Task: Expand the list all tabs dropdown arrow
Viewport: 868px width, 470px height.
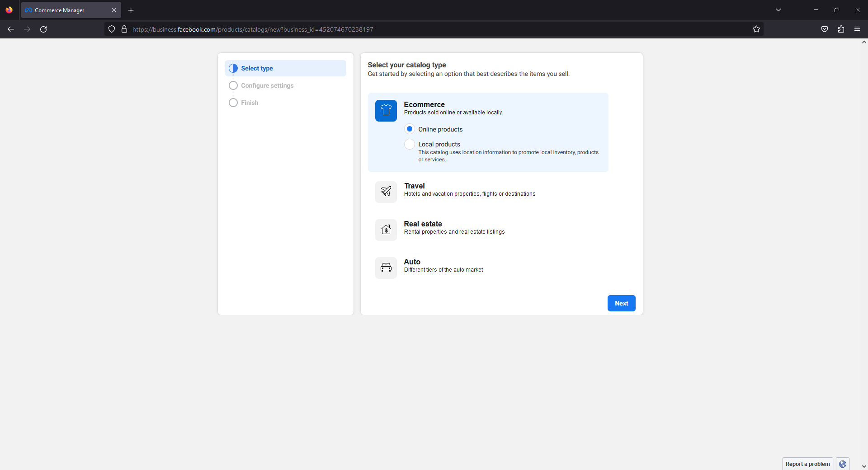Action: [x=778, y=10]
